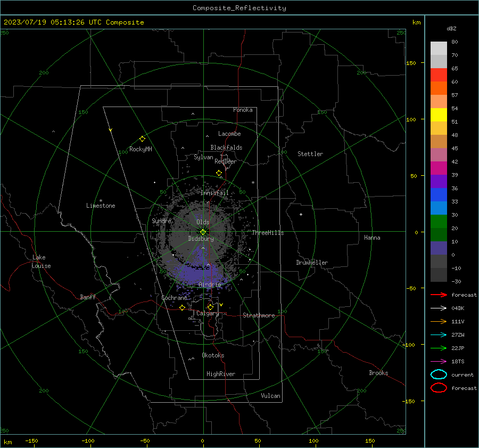Click the Calgary city label
Image resolution: width=479 pixels, height=448 pixels.
pos(208,313)
